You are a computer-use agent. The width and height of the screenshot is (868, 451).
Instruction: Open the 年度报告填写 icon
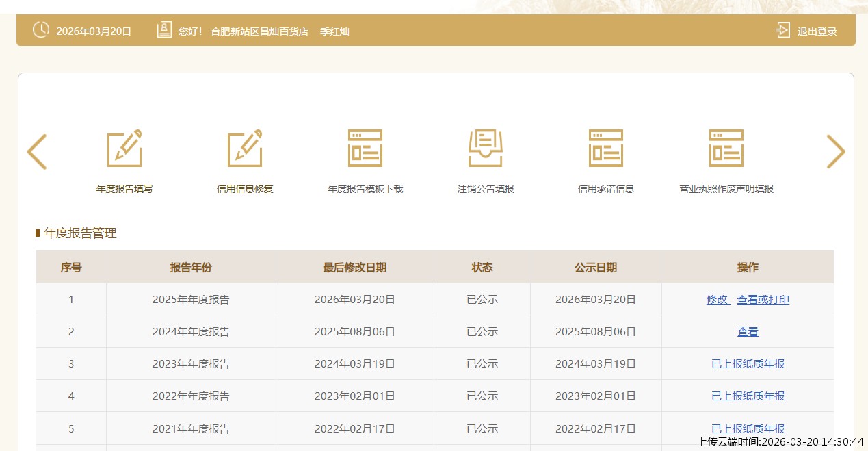(124, 149)
